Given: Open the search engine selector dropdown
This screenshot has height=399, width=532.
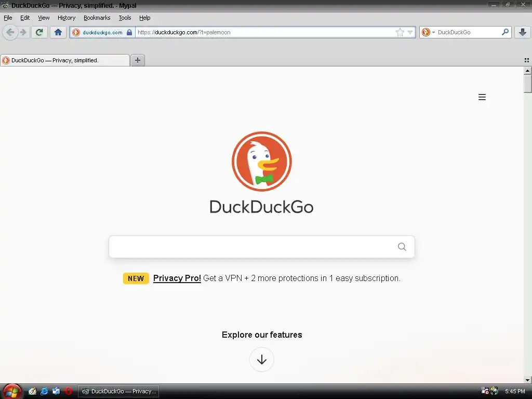Looking at the screenshot, I should point(428,32).
